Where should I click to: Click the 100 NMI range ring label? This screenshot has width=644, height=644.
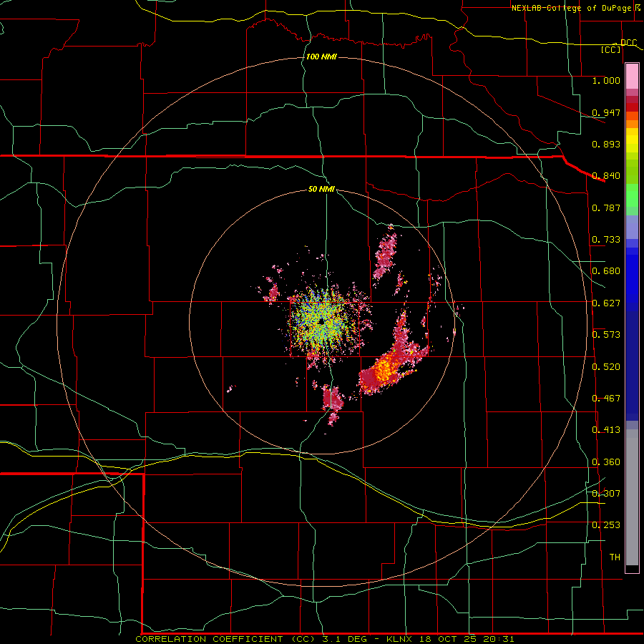click(321, 57)
